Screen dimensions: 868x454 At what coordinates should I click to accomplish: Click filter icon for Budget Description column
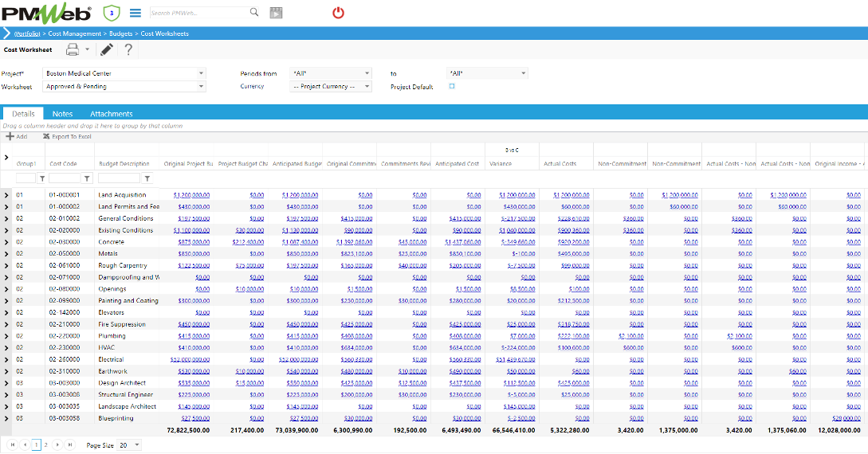147,178
